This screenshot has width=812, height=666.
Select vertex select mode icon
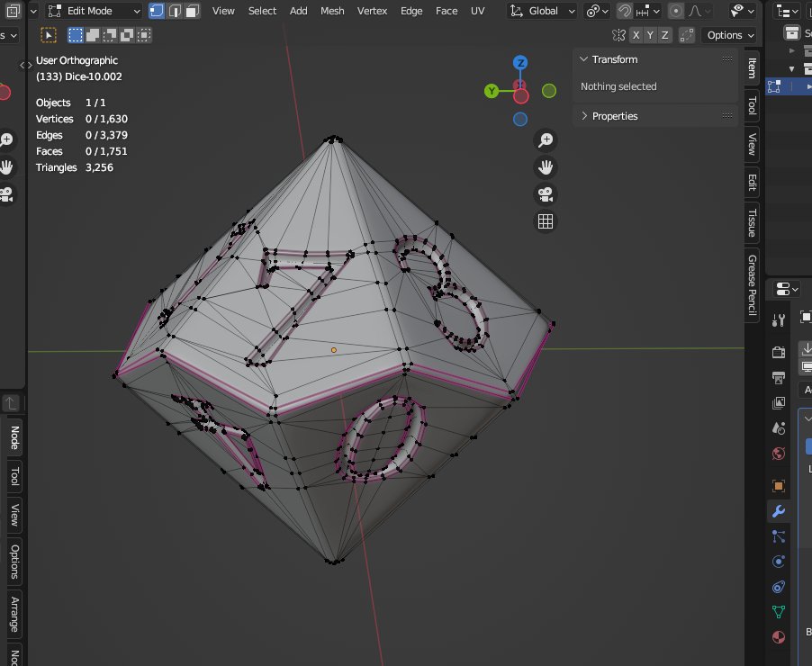(x=157, y=11)
